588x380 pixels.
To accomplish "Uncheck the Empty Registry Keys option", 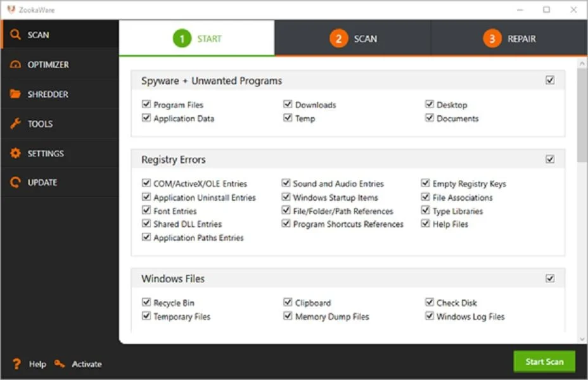I will [426, 184].
